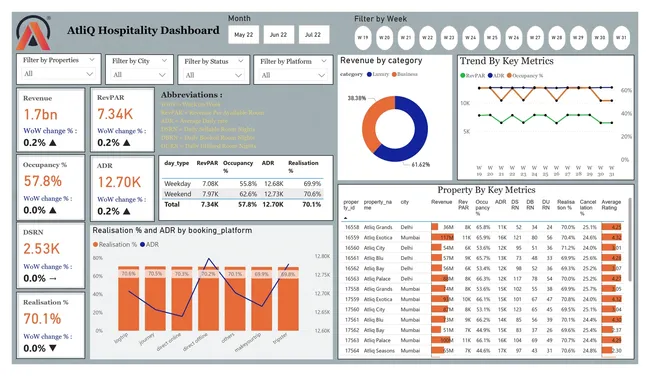Click the green RevPAR legend dot
Image resolution: width=650 pixels, height=376 pixels.
point(463,75)
